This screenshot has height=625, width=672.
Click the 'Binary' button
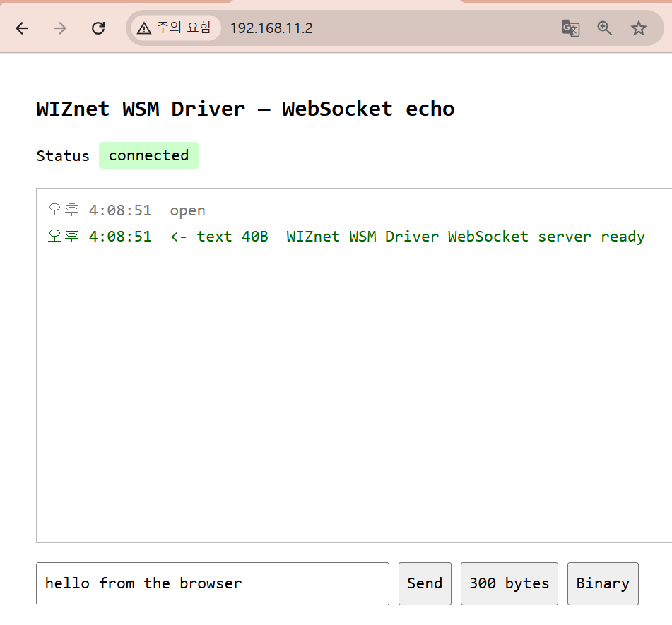(603, 583)
